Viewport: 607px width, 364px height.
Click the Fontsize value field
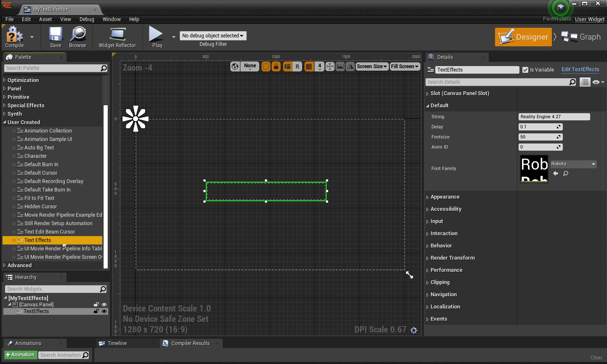[538, 137]
